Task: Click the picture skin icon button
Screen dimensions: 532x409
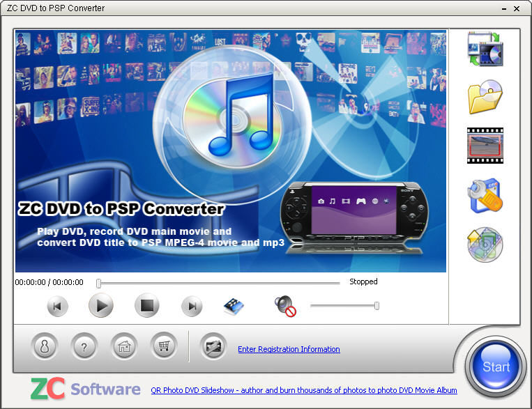Action: click(213, 346)
